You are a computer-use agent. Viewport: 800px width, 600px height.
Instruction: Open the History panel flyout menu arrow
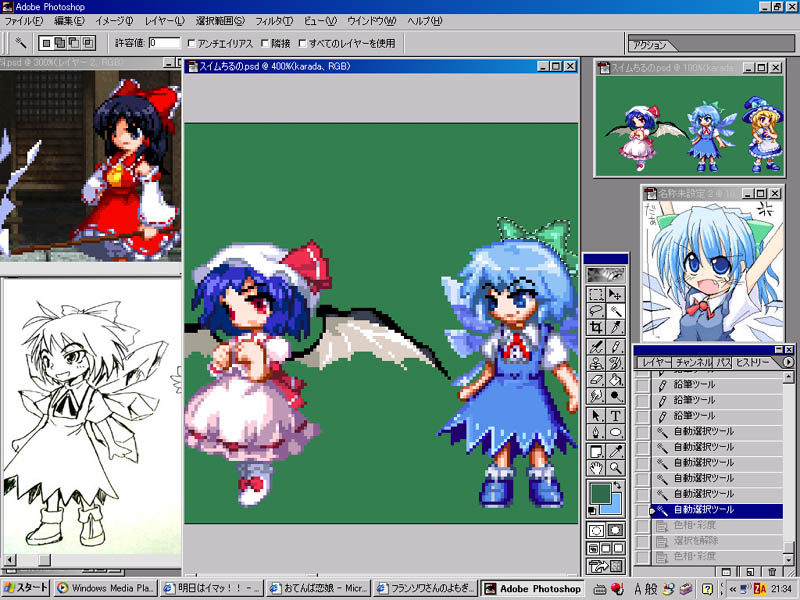click(x=788, y=362)
